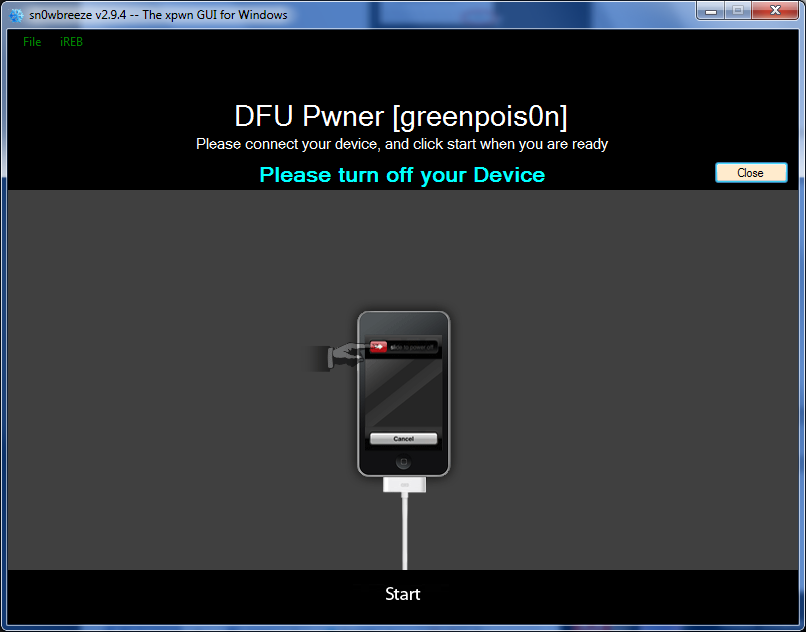Viewport: 806px width, 632px height.
Task: Minimize the sn0wbreeze window
Action: tap(711, 11)
